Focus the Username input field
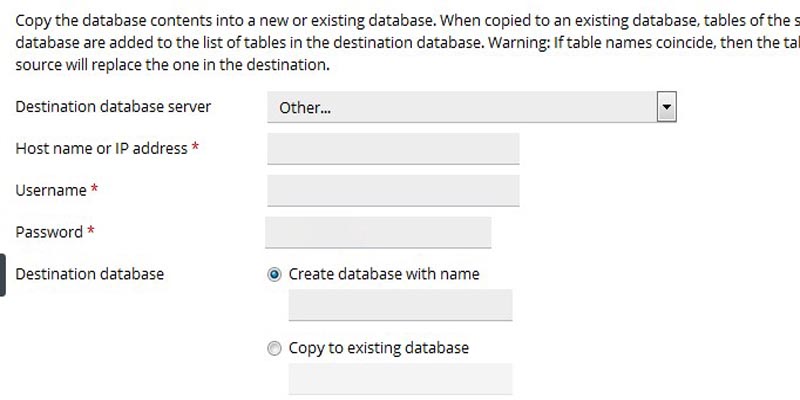The width and height of the screenshot is (800, 400). click(x=393, y=190)
